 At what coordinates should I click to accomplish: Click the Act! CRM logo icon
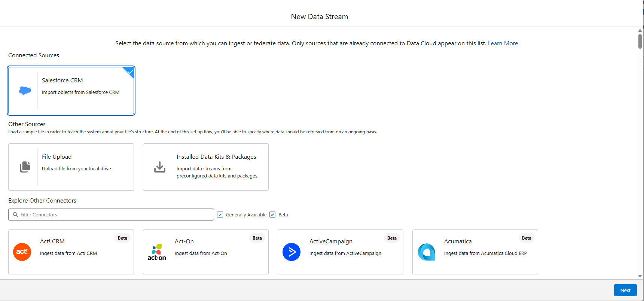point(22,252)
